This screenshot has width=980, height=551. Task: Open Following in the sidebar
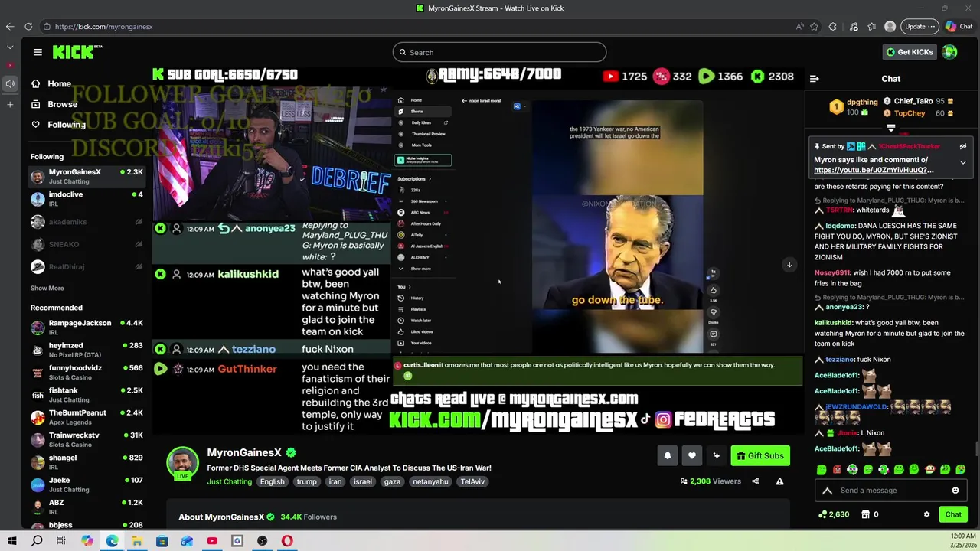point(58,124)
